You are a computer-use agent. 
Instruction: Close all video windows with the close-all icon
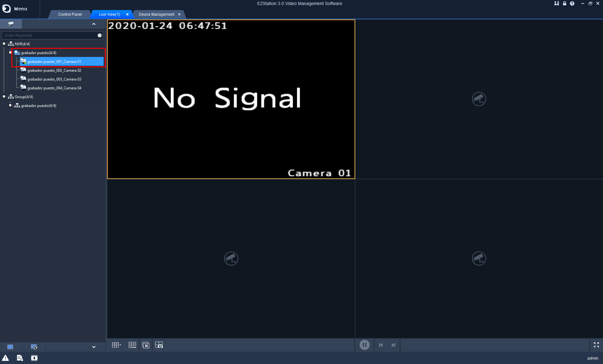click(x=146, y=345)
